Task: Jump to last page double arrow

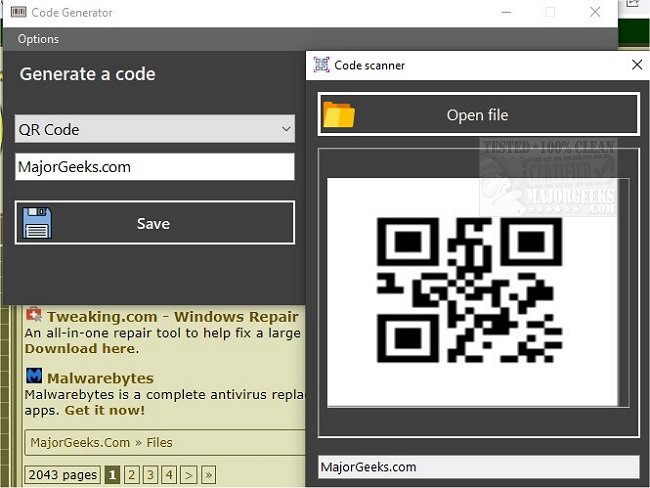Action: [x=208, y=475]
